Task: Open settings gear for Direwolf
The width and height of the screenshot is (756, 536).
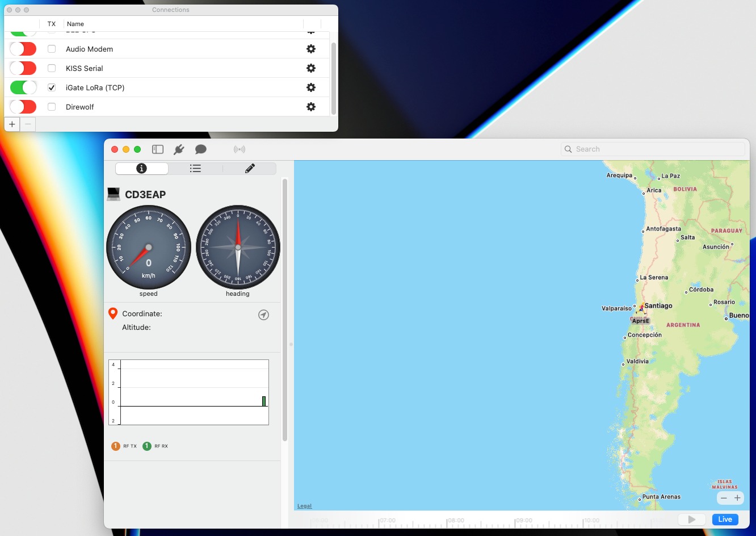Action: click(311, 107)
